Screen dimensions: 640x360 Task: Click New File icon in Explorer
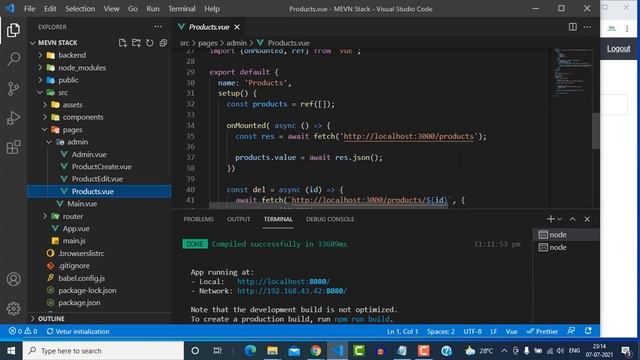122,43
